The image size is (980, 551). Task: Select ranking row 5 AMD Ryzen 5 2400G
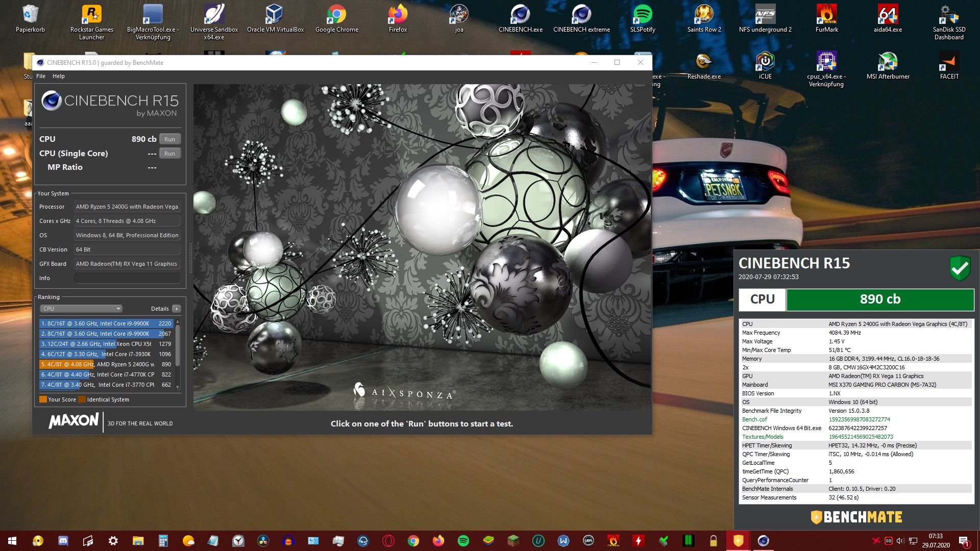coord(106,364)
